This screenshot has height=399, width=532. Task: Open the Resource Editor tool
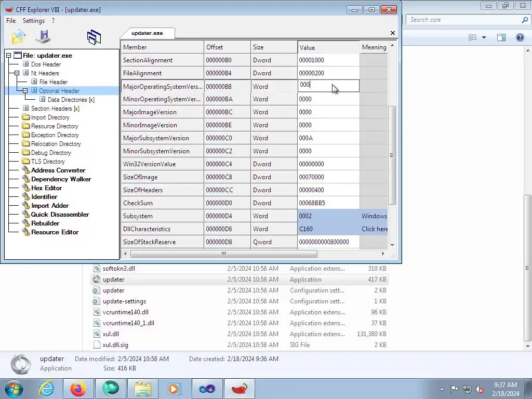(55, 232)
